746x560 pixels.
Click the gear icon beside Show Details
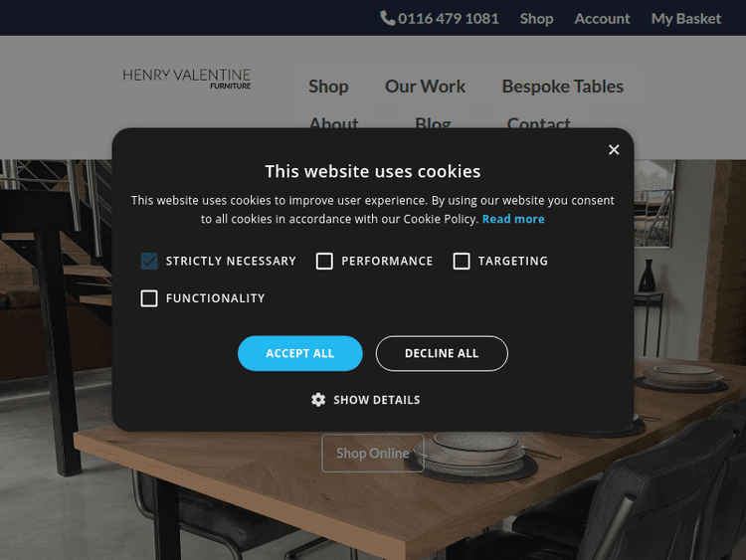coord(318,400)
